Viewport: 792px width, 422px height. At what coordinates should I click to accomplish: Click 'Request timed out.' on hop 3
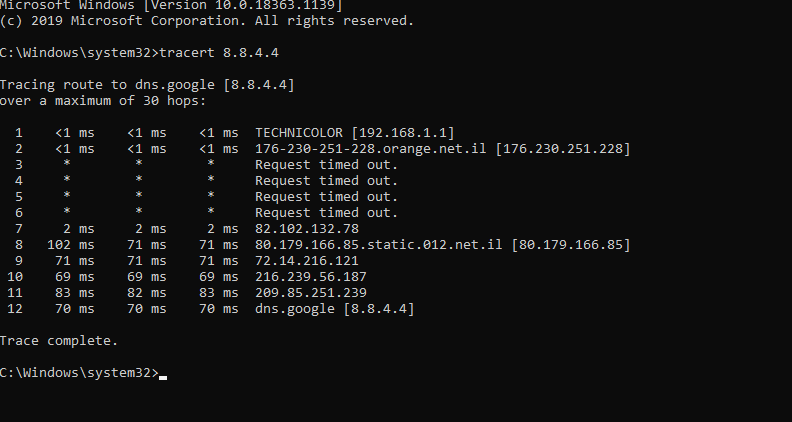click(x=326, y=165)
